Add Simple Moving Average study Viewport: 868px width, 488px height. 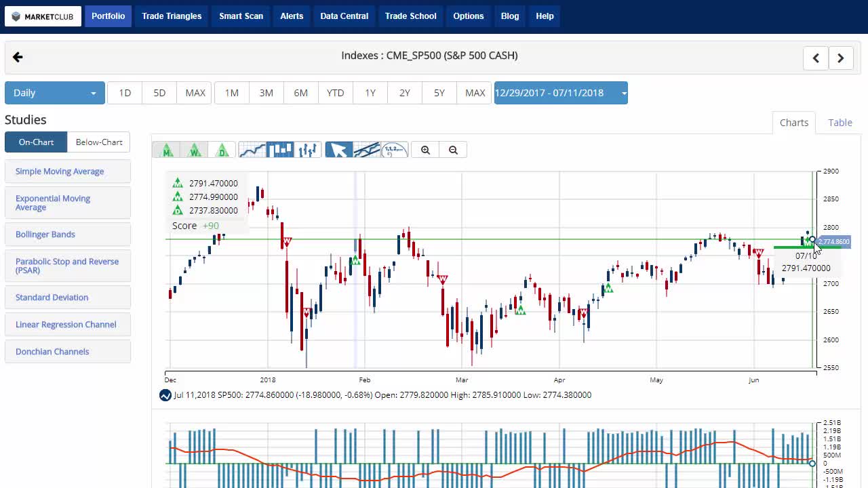[68, 171]
